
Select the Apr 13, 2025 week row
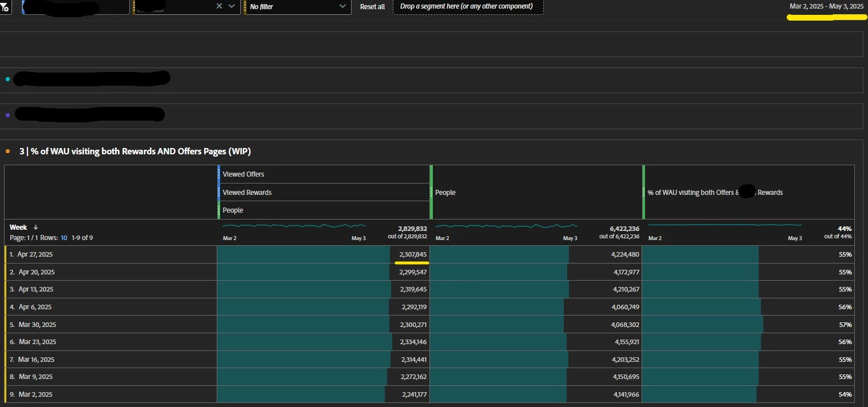111,289
